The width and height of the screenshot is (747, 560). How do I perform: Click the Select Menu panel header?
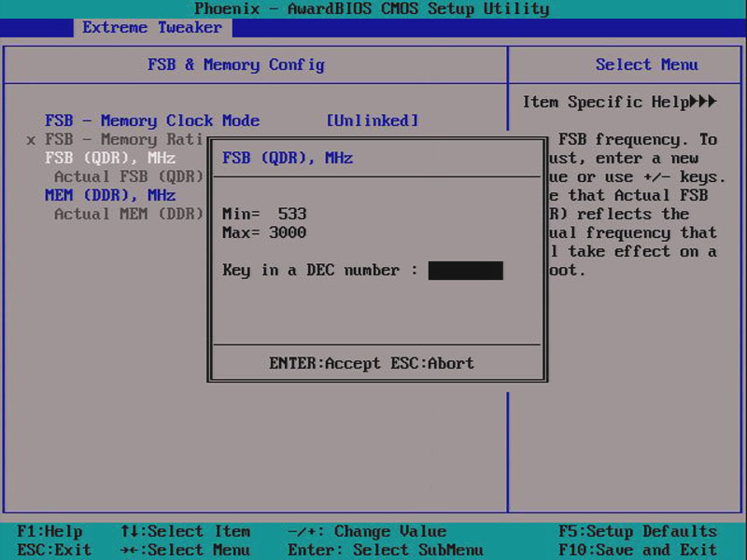pos(646,64)
